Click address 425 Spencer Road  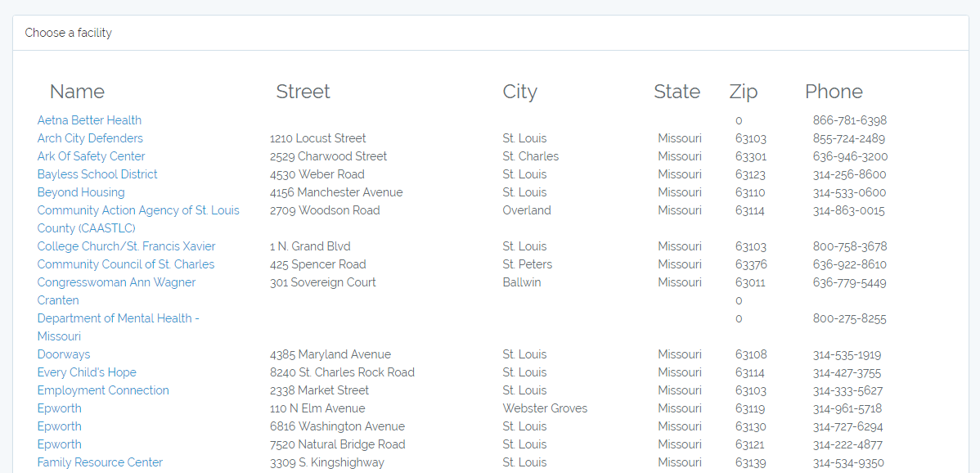[318, 264]
